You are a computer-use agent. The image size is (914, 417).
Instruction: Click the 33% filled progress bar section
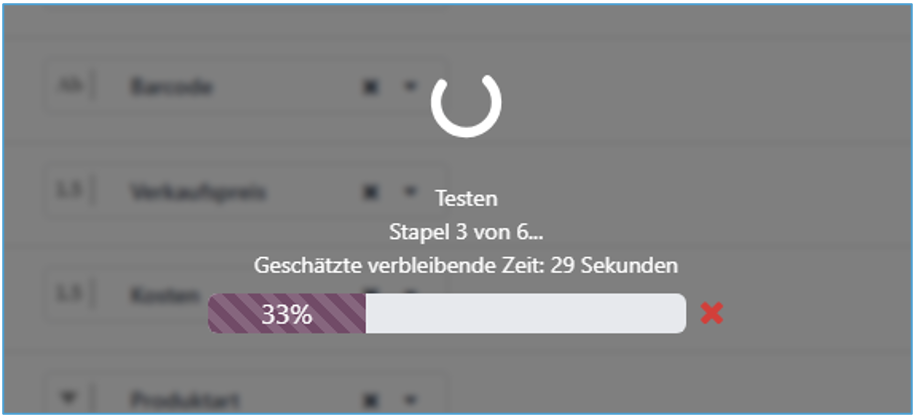click(x=287, y=314)
